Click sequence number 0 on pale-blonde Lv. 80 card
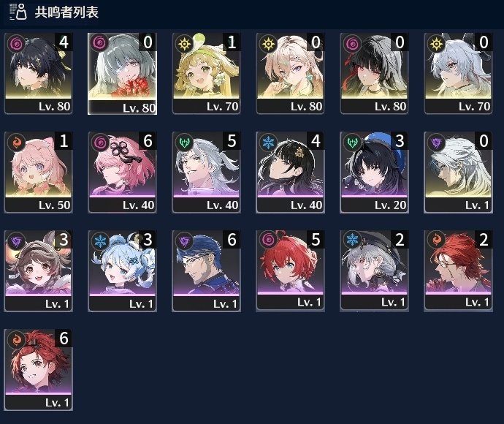 pos(316,42)
